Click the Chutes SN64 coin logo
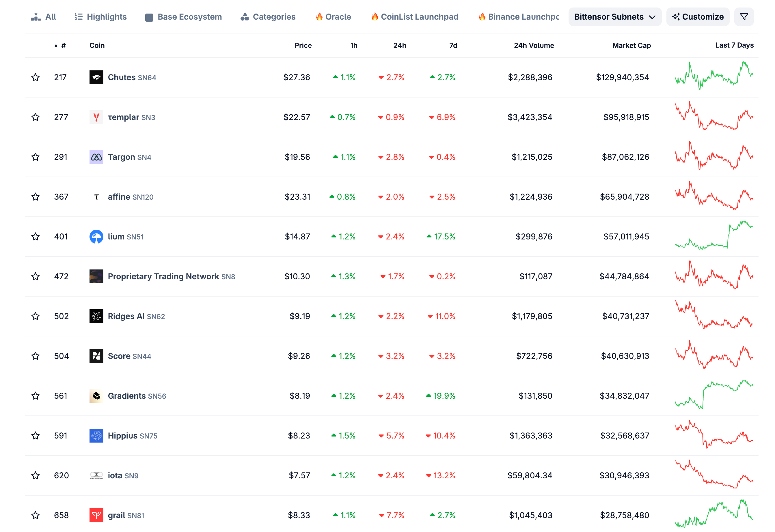The height and width of the screenshot is (532, 775). coord(96,77)
